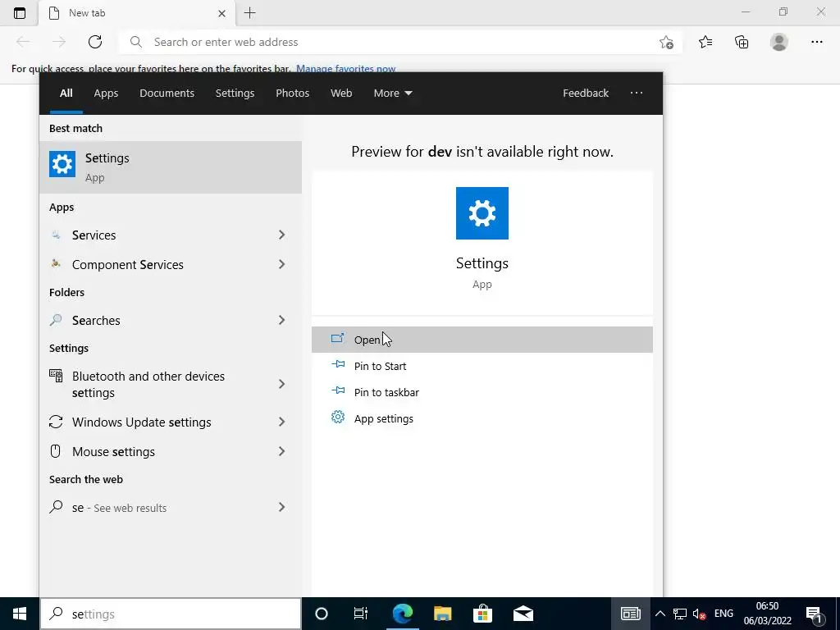This screenshot has height=630, width=840.
Task: Open Microsoft Store from the taskbar
Action: [482, 614]
